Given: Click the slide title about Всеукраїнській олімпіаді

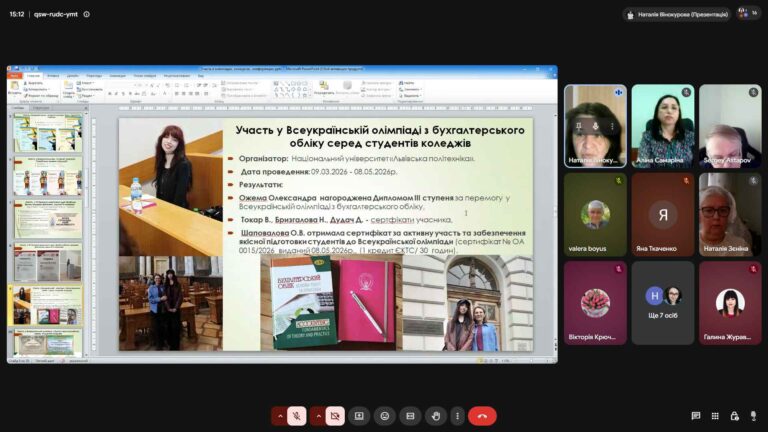Looking at the screenshot, I should tap(380, 137).
